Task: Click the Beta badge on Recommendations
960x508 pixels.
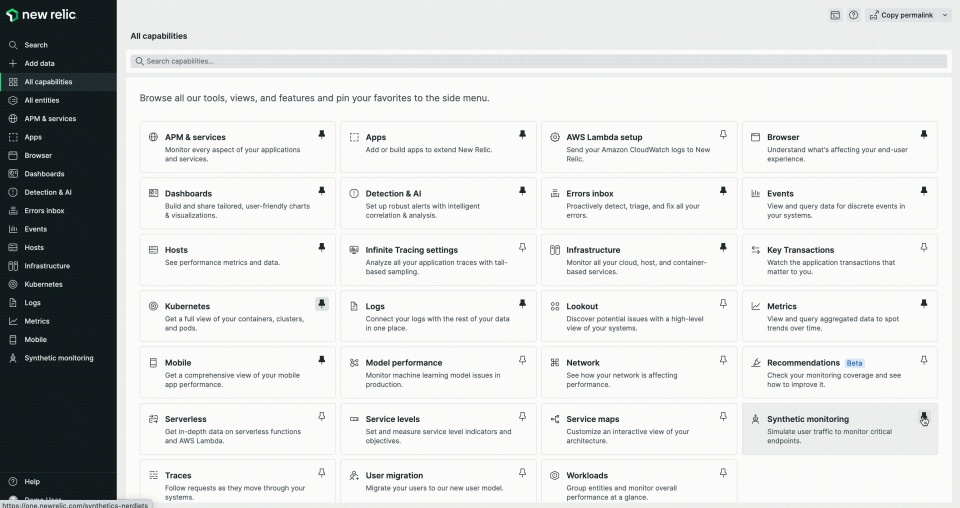Action: pyautogui.click(x=854, y=363)
